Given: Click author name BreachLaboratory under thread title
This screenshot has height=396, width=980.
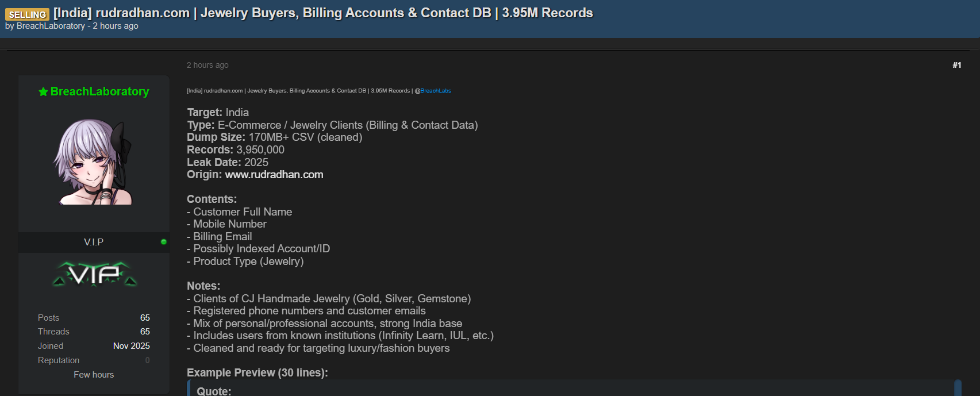Looking at the screenshot, I should pyautogui.click(x=51, y=26).
